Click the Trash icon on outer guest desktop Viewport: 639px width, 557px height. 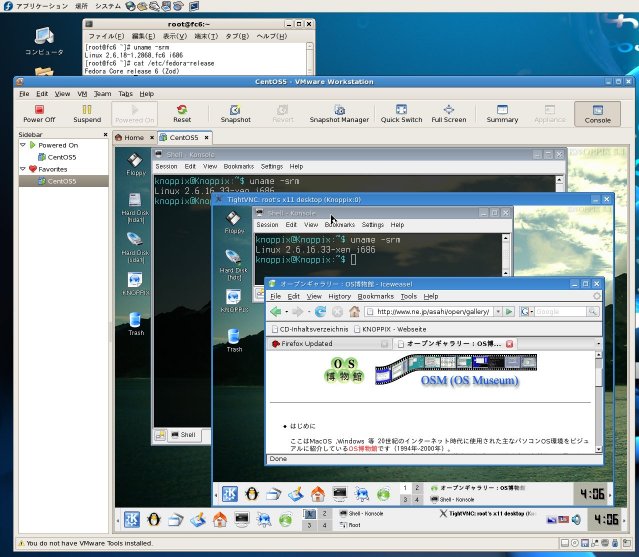tap(135, 324)
